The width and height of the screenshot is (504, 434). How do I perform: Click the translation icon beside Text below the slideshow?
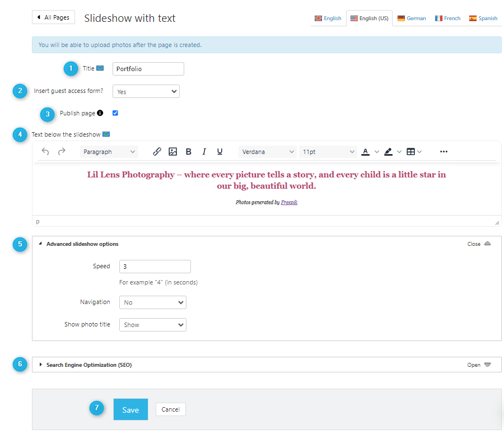[106, 134]
